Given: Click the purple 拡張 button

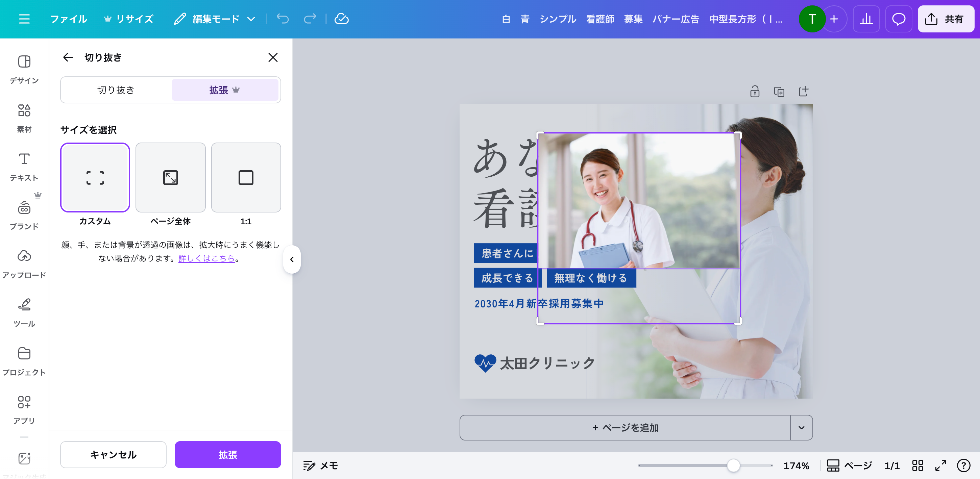Looking at the screenshot, I should click(x=227, y=455).
